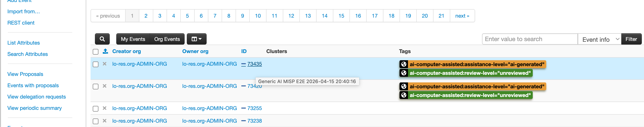
Task: Click the X icon on event 73238 row
Action: (x=105, y=121)
